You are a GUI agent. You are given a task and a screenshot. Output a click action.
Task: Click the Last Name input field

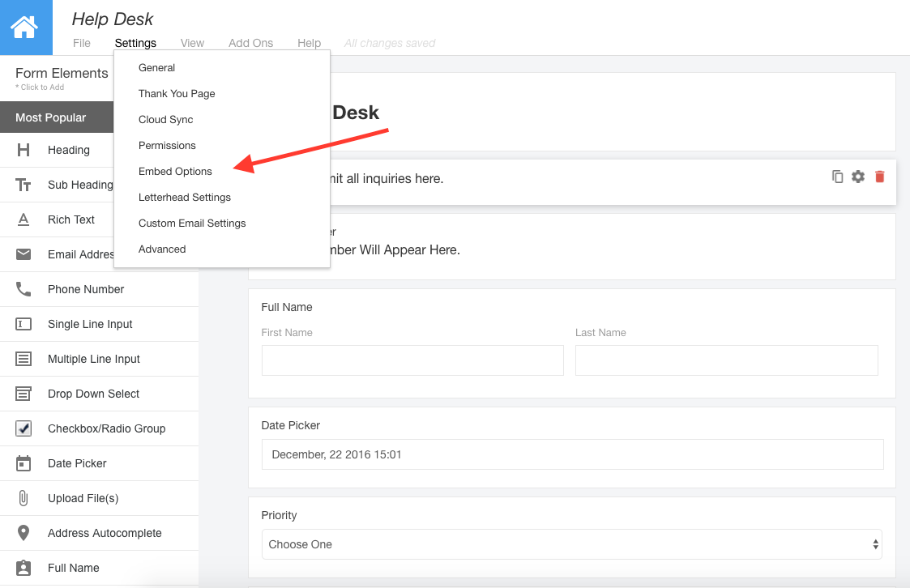(727, 360)
